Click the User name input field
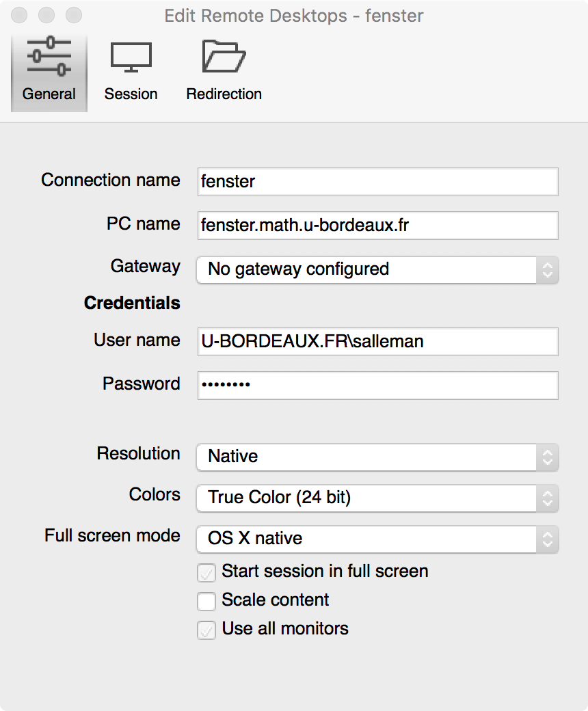This screenshot has height=711, width=588. click(x=377, y=342)
